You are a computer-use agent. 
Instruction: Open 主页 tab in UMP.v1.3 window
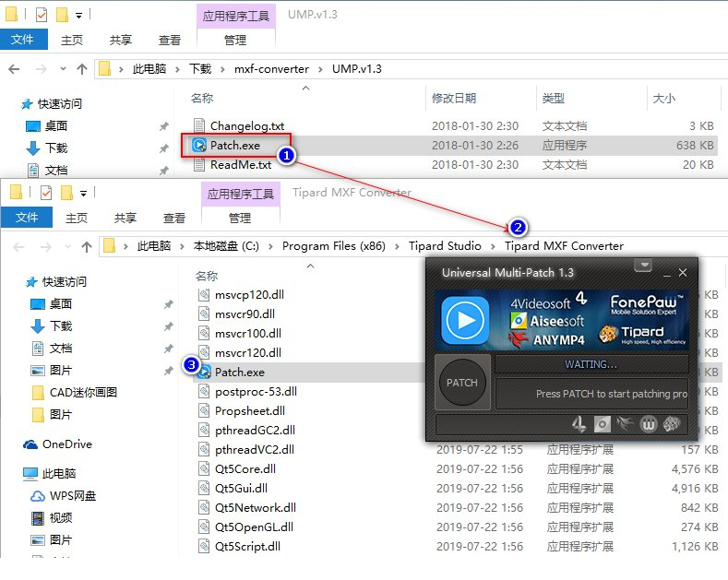point(72,41)
